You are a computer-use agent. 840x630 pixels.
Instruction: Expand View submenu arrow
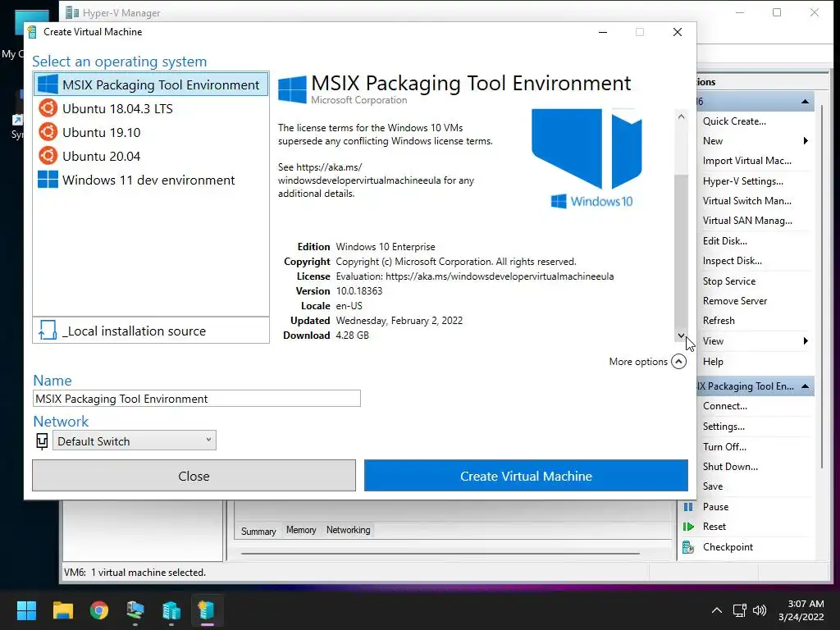(x=806, y=340)
